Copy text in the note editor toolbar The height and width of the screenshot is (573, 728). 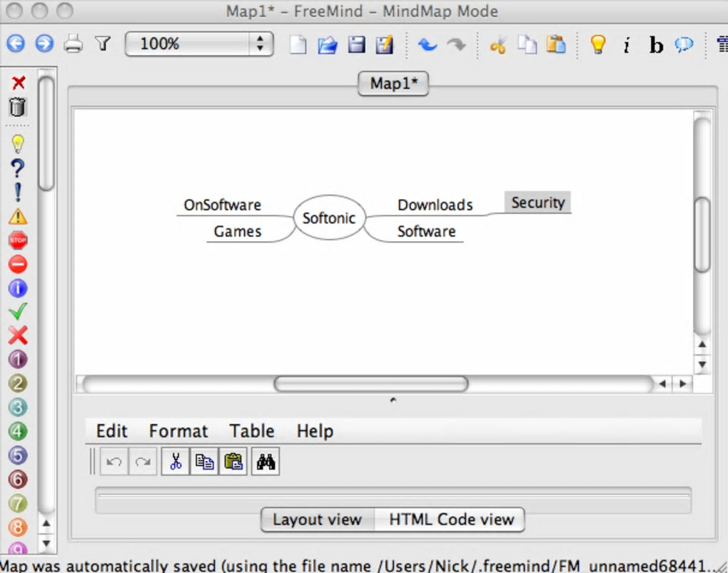204,462
